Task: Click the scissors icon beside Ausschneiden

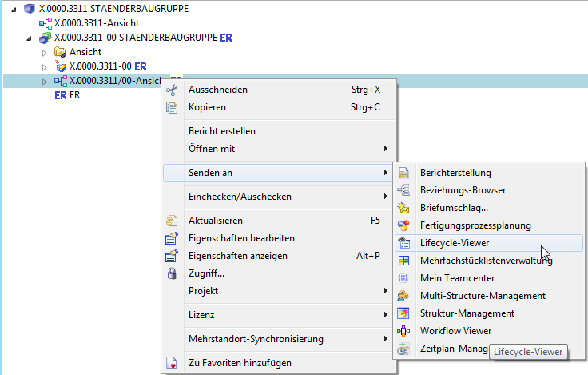Action: pyautogui.click(x=171, y=90)
